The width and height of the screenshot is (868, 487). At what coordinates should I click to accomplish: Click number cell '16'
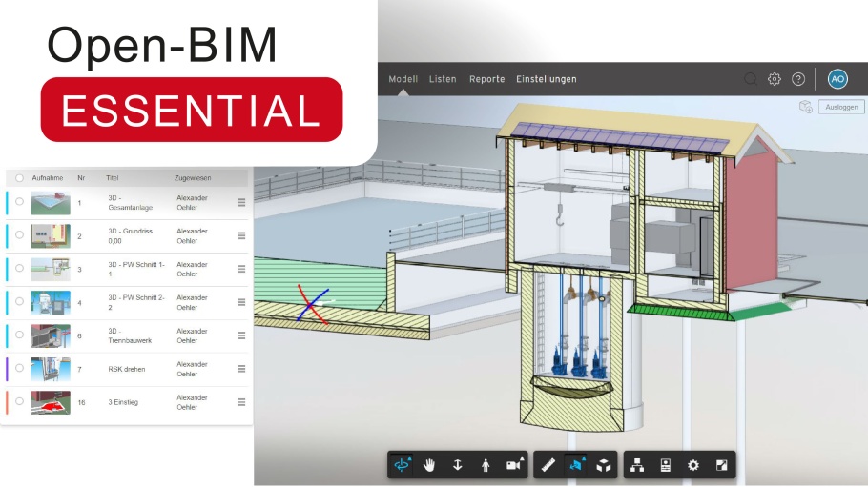81,402
